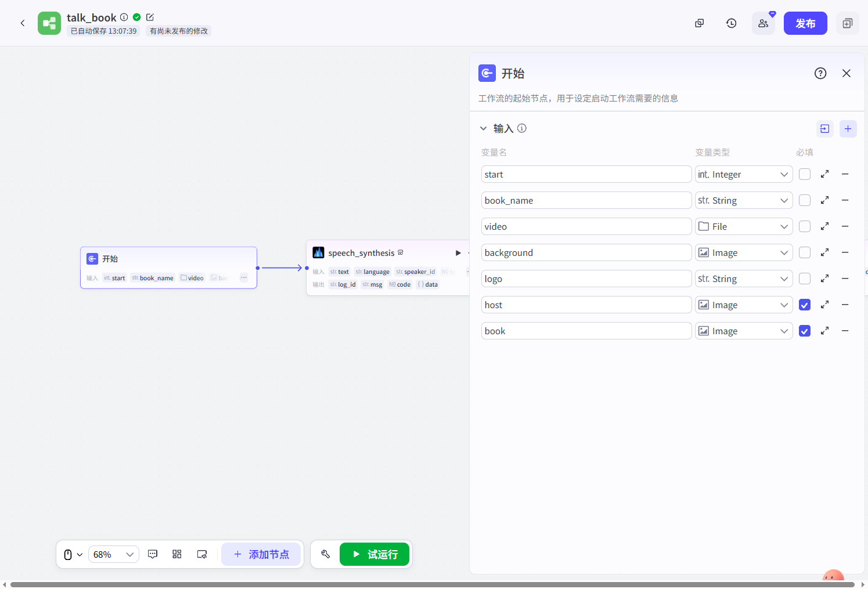
Task: Run the speech_synthesis node play icon
Action: click(458, 253)
